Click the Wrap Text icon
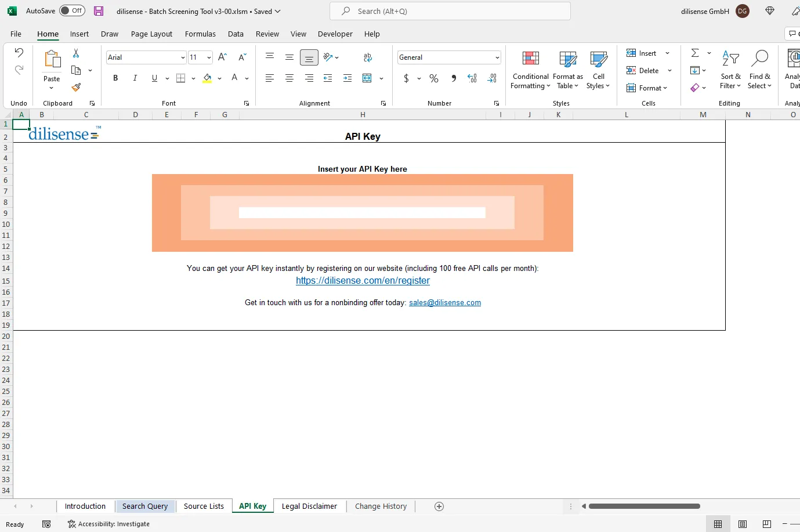Viewport: 800px width, 532px height. 367,57
